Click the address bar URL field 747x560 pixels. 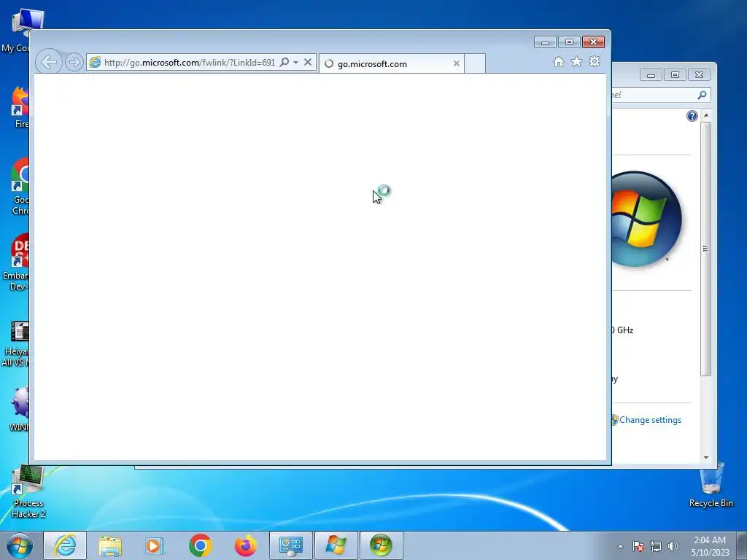pyautogui.click(x=189, y=63)
